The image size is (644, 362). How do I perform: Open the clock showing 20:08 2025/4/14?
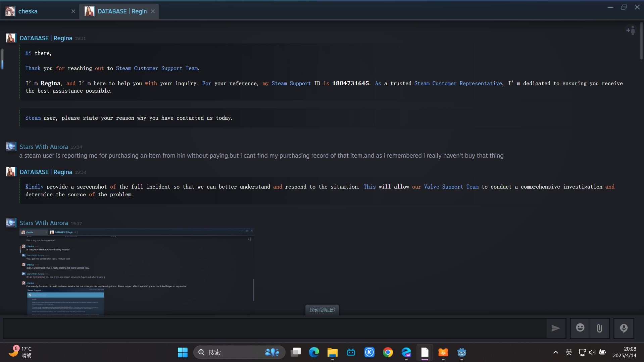point(625,352)
